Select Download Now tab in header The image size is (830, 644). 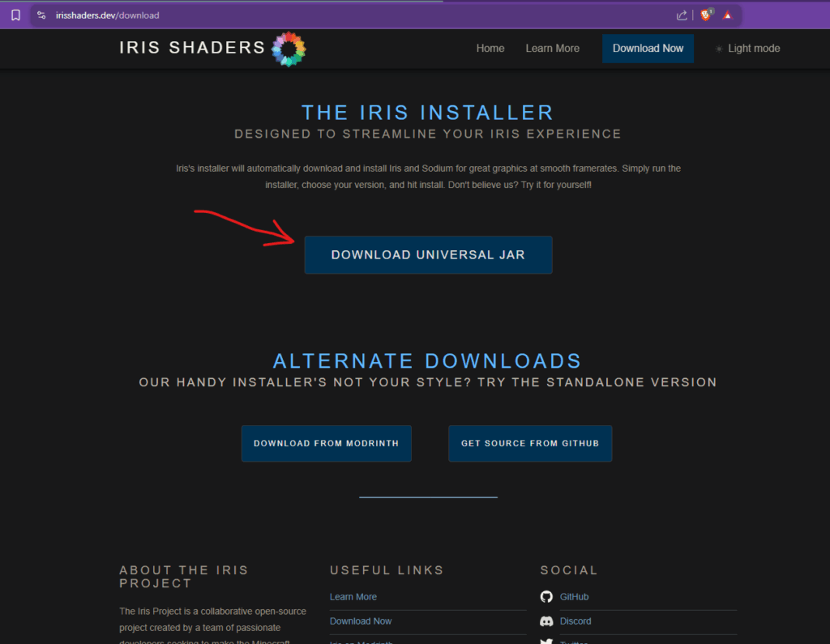(x=648, y=49)
